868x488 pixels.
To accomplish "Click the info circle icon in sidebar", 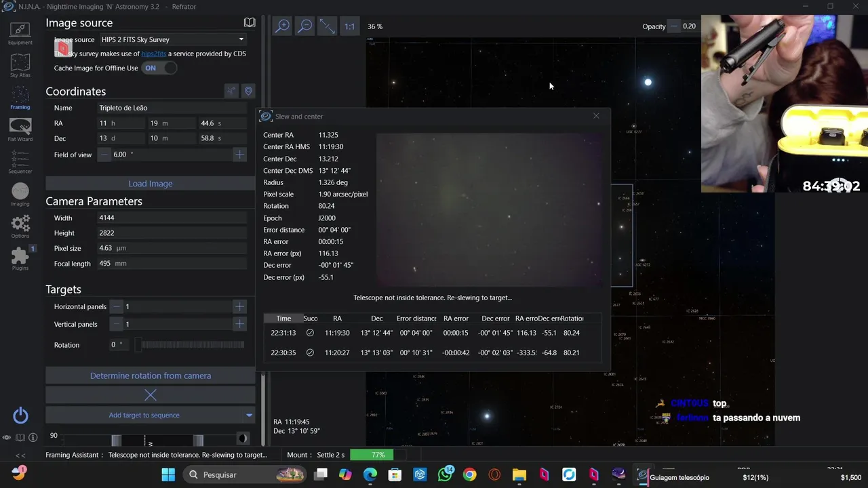I will [33, 438].
